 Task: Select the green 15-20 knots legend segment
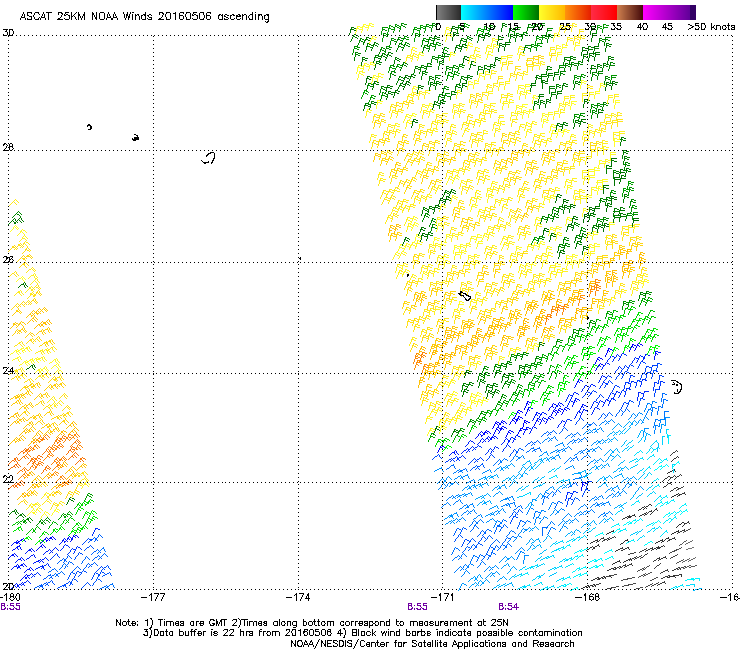tap(526, 12)
